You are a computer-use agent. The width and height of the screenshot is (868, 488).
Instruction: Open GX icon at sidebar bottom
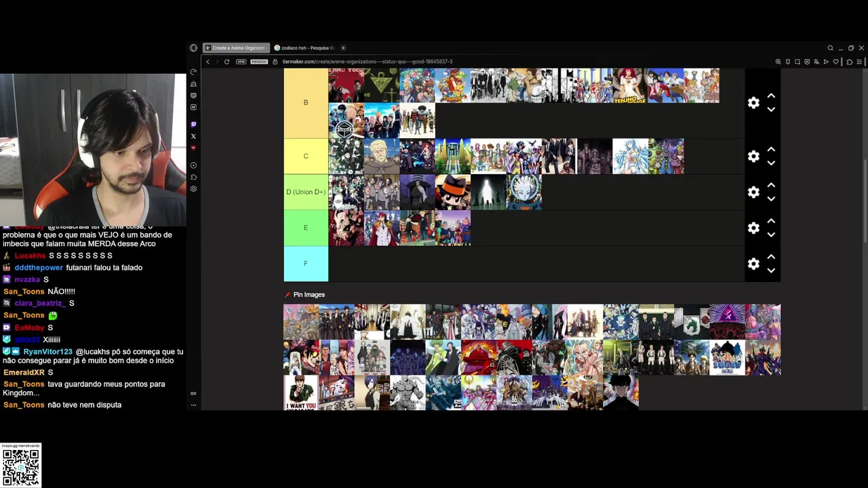(x=193, y=393)
